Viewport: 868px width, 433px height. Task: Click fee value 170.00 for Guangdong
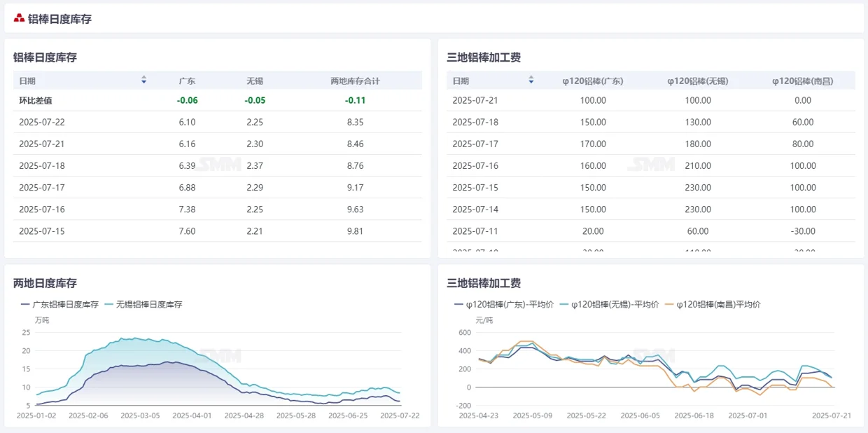(593, 144)
